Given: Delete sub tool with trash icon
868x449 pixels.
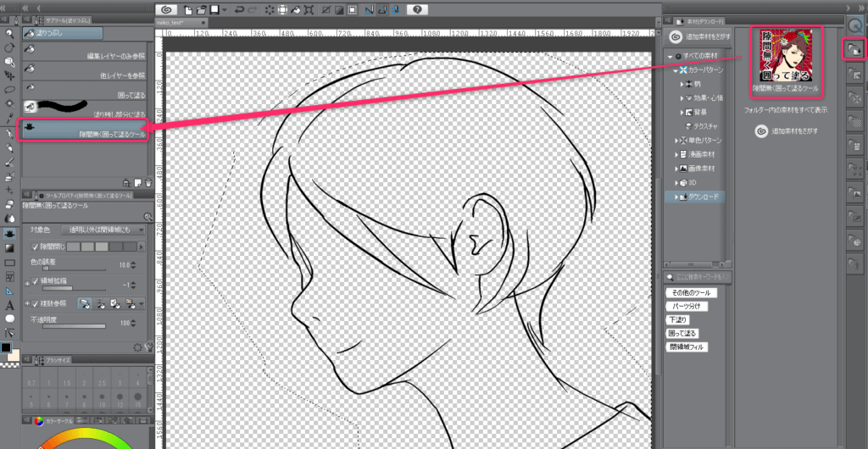Looking at the screenshot, I should coord(148,182).
